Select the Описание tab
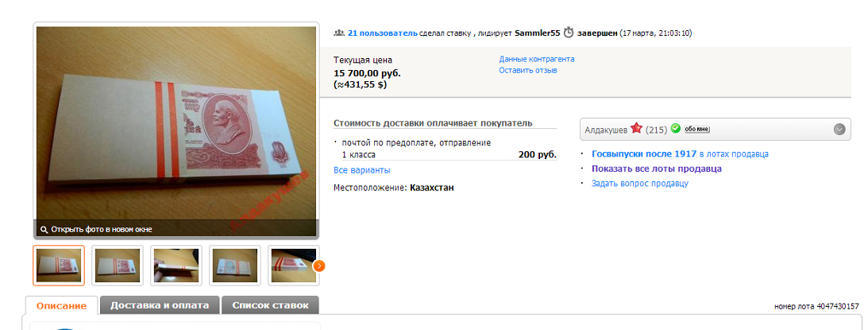The width and height of the screenshot is (868, 330). pos(61,305)
